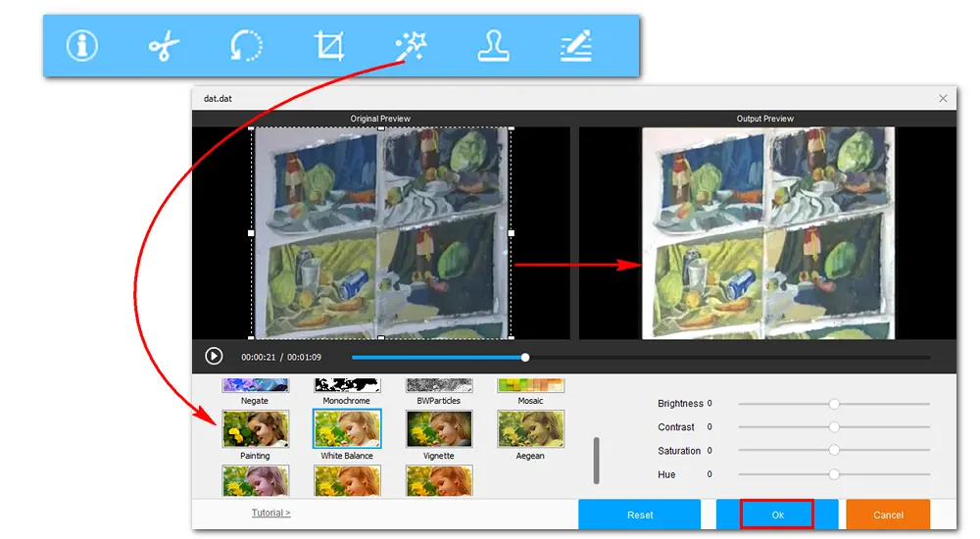The height and width of the screenshot is (539, 980).
Task: Close the dat.dat effects window
Action: click(943, 98)
